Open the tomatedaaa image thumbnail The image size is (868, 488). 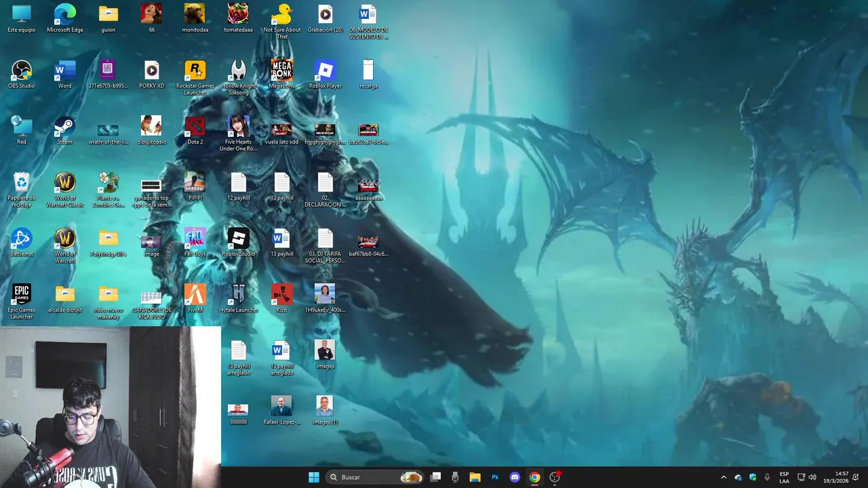[x=238, y=18]
